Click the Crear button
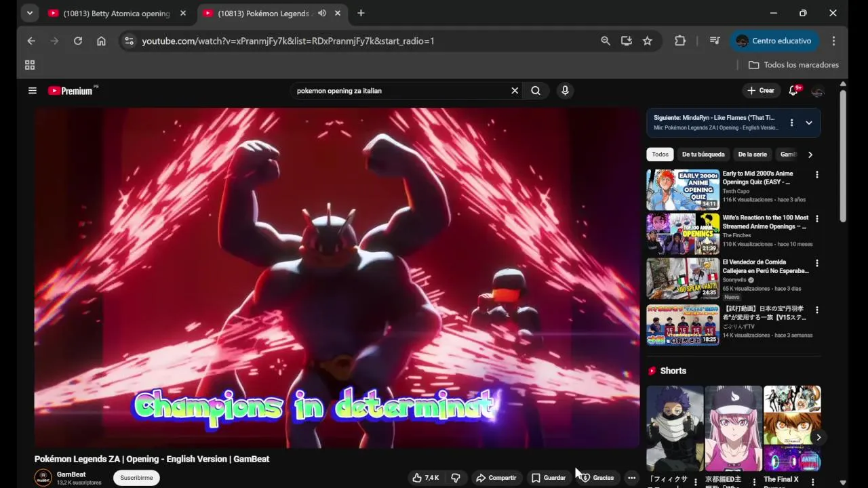Screen dimensions: 868x488 tap(760, 90)
